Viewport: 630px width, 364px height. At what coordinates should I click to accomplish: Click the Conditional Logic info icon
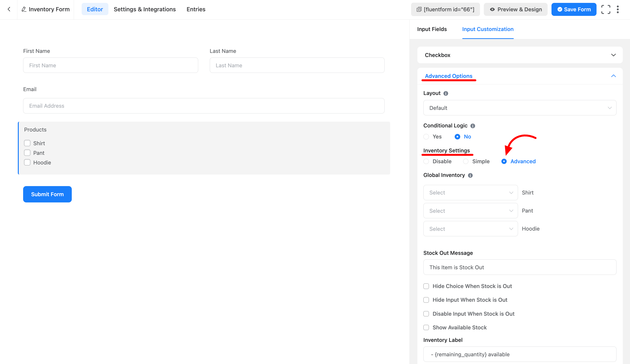point(472,126)
